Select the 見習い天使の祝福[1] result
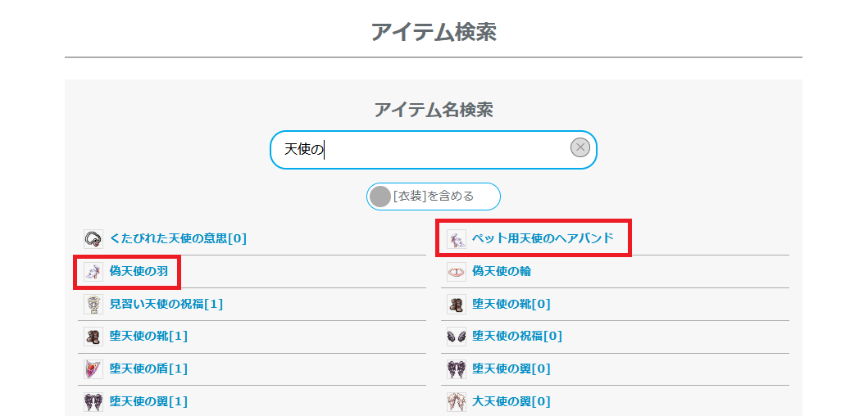The image size is (868, 416). click(x=166, y=304)
